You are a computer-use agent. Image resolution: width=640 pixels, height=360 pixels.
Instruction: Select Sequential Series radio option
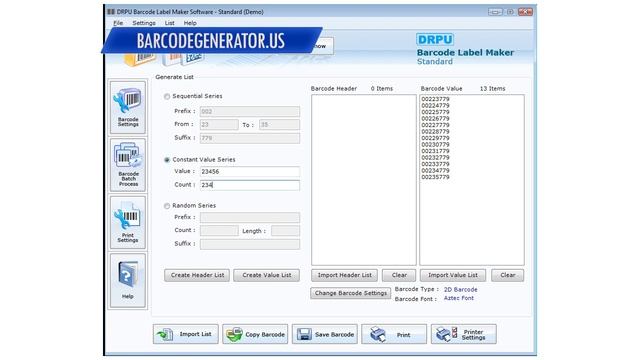[167, 97]
